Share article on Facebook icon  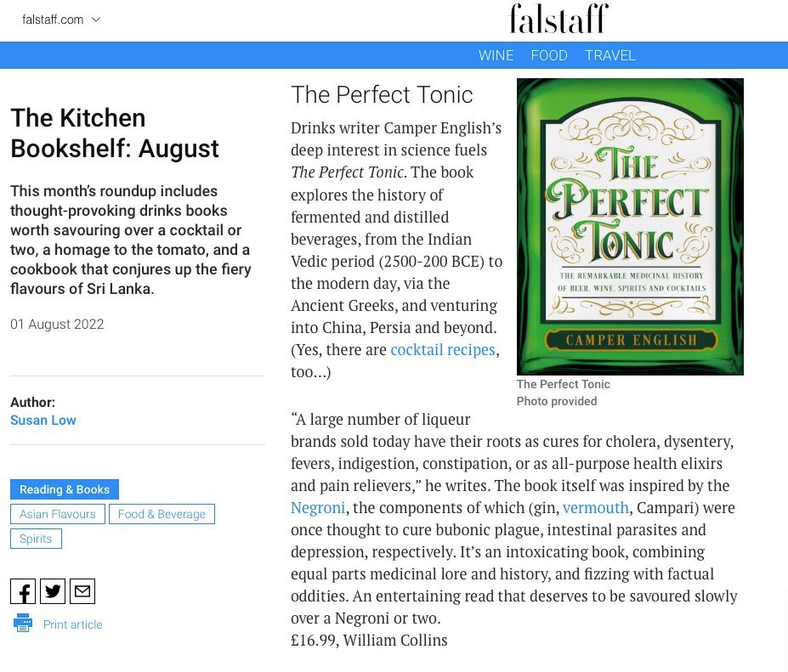(23, 591)
